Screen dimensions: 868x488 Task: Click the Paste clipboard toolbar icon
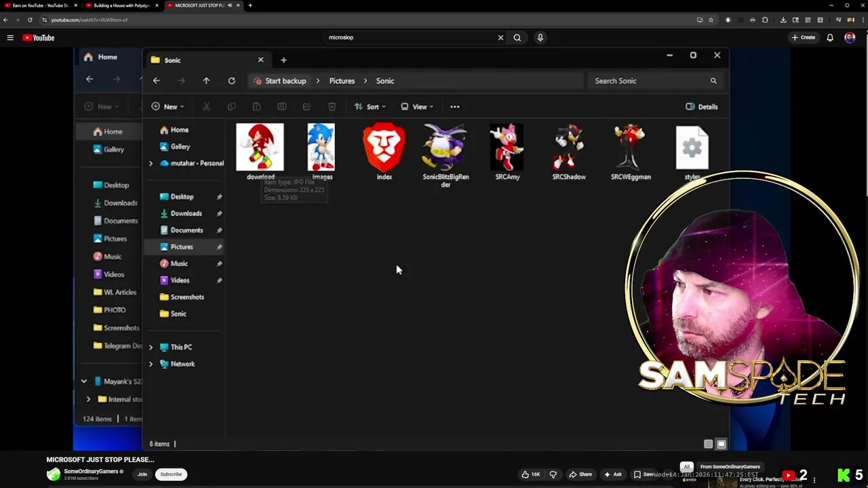(x=256, y=106)
